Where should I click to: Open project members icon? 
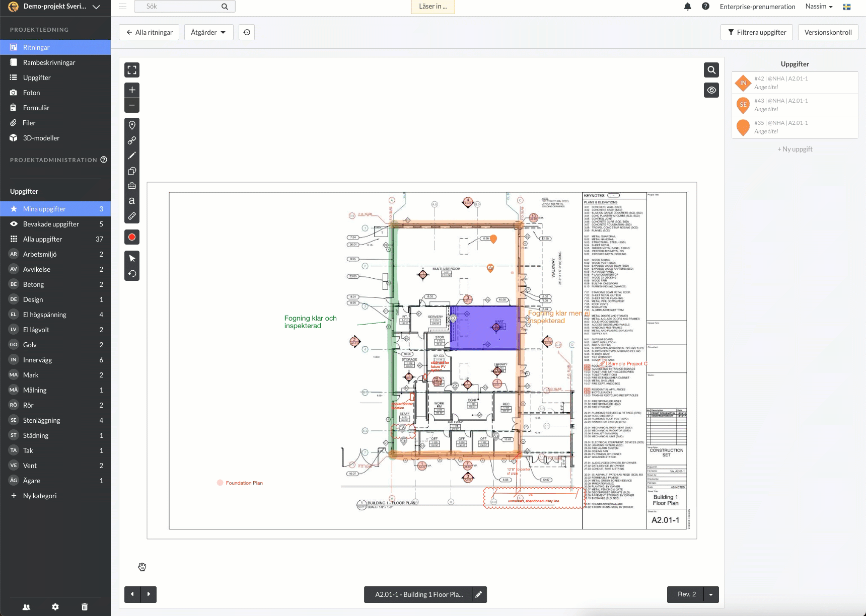coord(26,607)
